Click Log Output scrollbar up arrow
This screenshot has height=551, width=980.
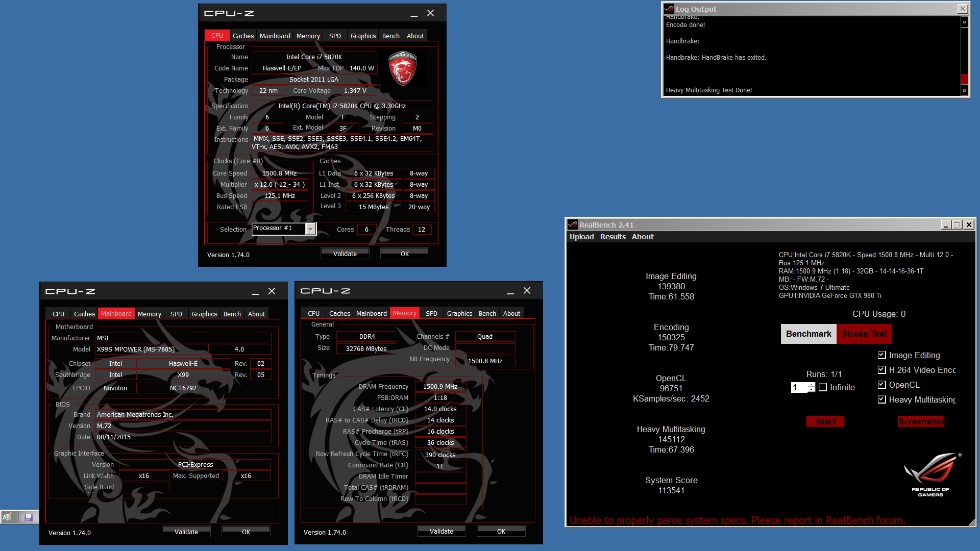tap(964, 22)
